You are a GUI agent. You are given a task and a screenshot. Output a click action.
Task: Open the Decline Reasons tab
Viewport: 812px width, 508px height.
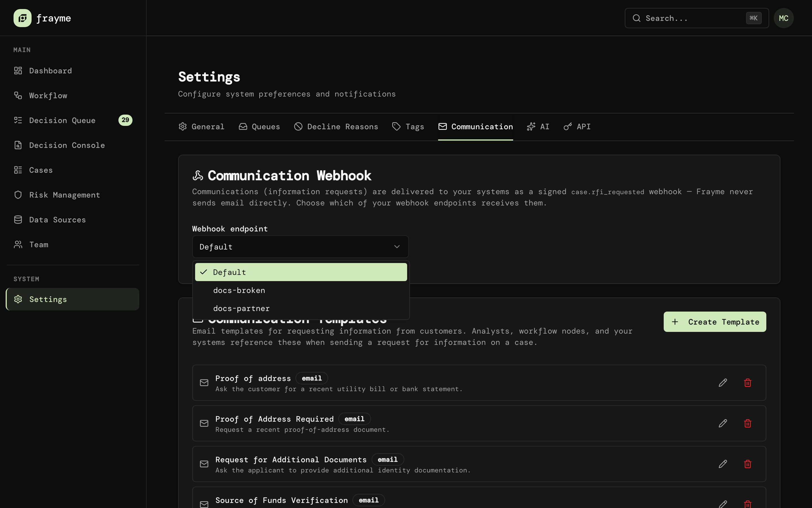[x=336, y=127]
